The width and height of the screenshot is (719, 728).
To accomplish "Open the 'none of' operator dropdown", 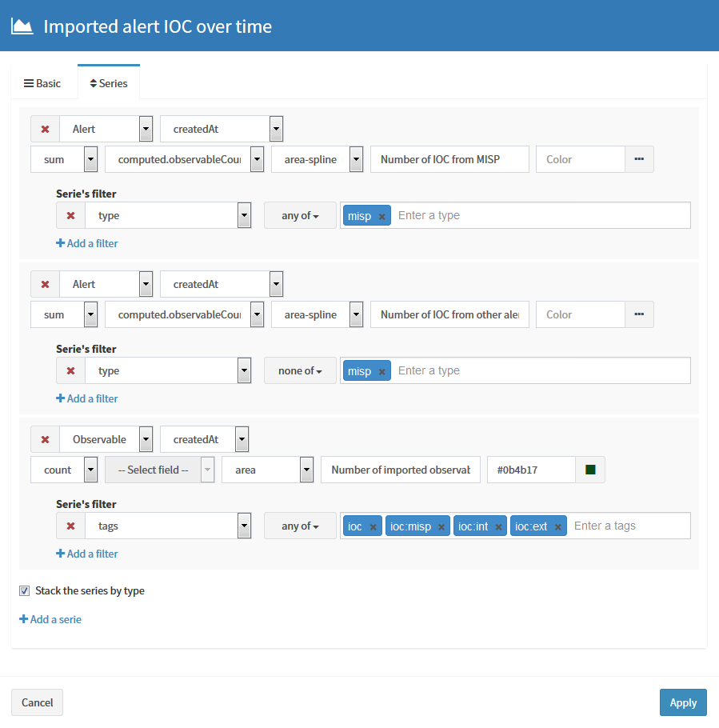I will pos(300,370).
